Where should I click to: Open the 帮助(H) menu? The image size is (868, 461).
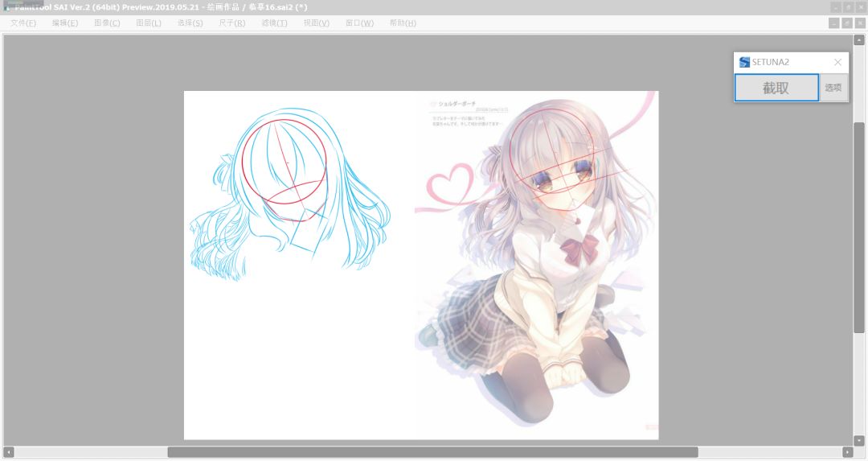403,23
